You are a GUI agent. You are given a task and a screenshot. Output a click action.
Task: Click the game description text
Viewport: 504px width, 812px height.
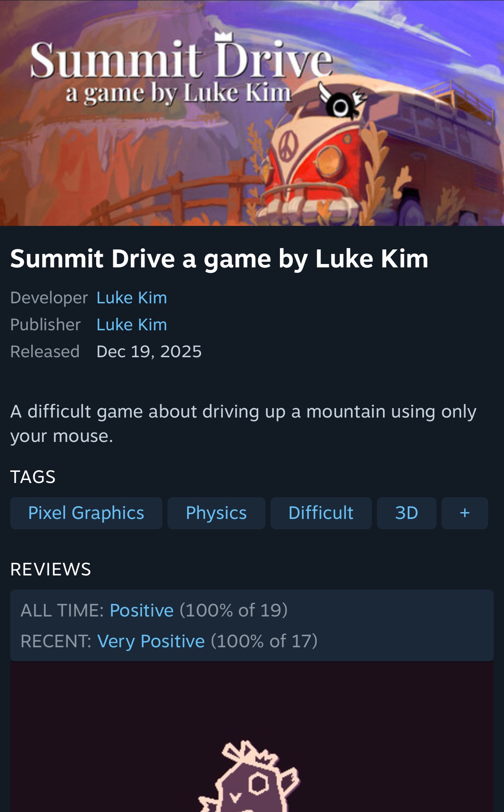[243, 424]
